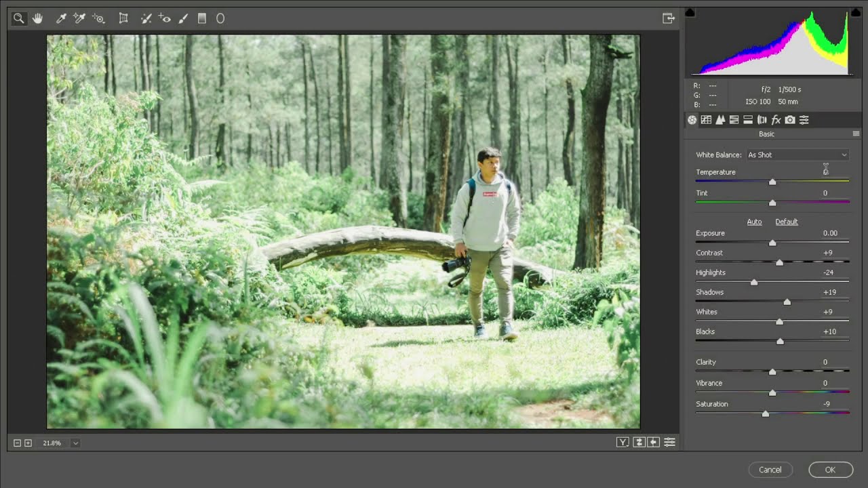Click the photo preview of forest hiker

(343, 232)
